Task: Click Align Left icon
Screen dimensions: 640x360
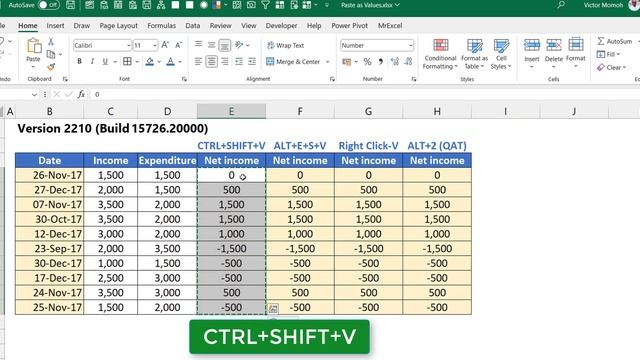Action: (x=198, y=62)
